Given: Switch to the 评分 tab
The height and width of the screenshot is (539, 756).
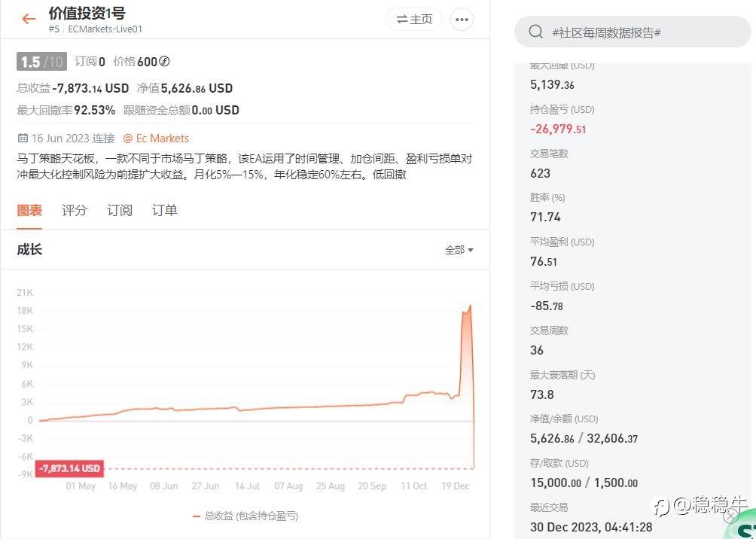Looking at the screenshot, I should pyautogui.click(x=75, y=210).
